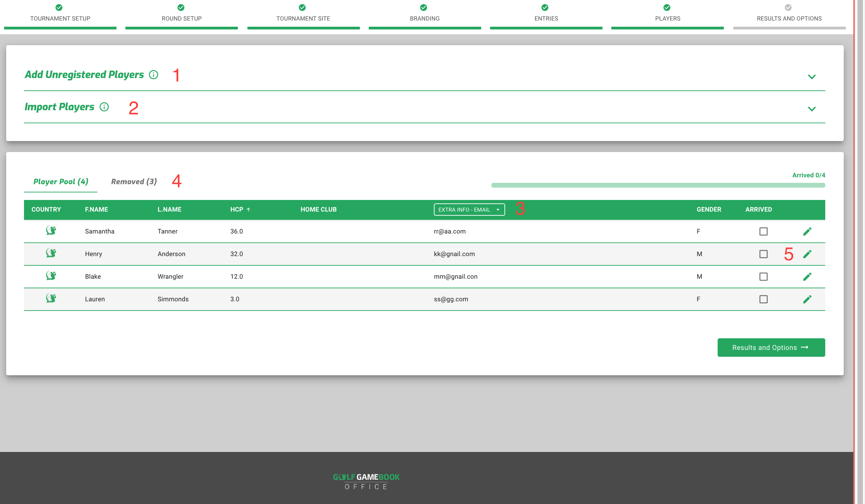The height and width of the screenshot is (504, 865).
Task: Click the handicap value 3.0
Action: 235,300
